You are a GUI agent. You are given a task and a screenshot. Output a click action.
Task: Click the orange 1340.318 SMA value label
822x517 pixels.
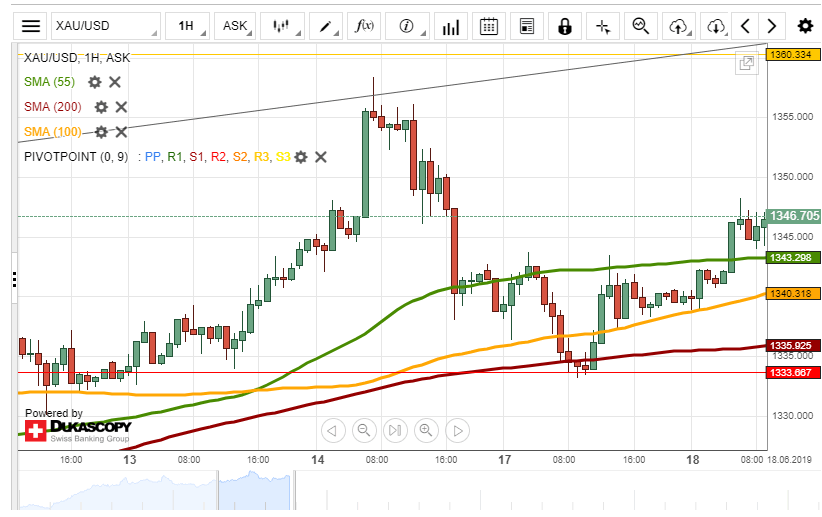pyautogui.click(x=791, y=294)
